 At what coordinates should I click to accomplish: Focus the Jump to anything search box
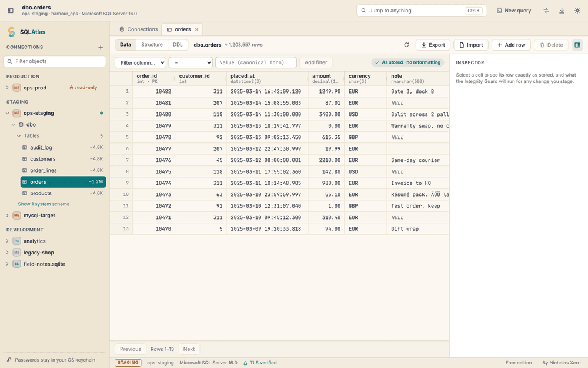coord(422,11)
